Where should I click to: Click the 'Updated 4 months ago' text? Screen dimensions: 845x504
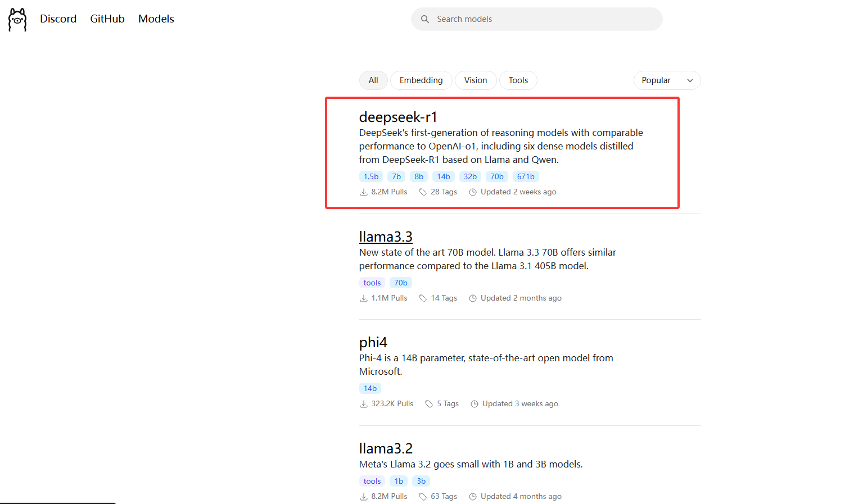pyautogui.click(x=521, y=497)
